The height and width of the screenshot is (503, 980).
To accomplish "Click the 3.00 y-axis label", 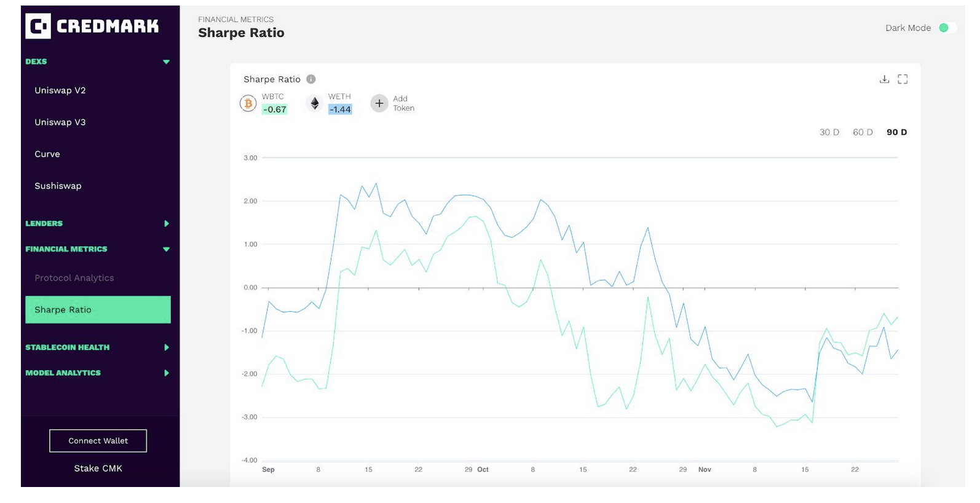I will tap(250, 158).
